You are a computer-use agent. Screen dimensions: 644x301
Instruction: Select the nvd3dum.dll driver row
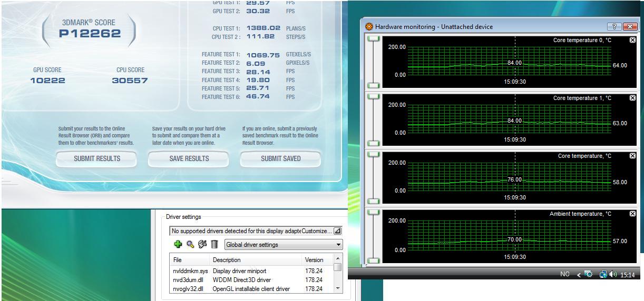(x=252, y=280)
